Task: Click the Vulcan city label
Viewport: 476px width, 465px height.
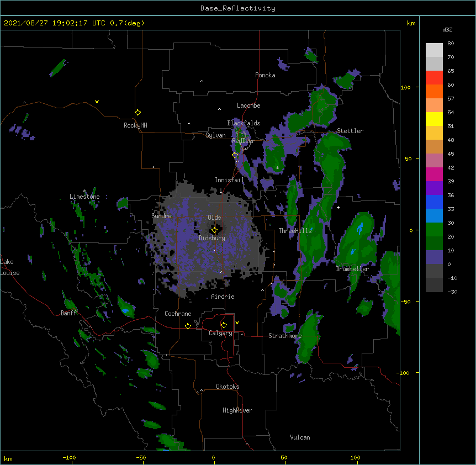Action: [x=300, y=437]
